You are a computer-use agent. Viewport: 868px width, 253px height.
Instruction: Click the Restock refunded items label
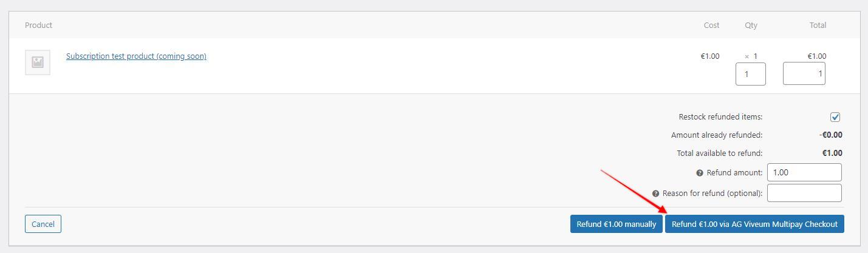tap(720, 116)
